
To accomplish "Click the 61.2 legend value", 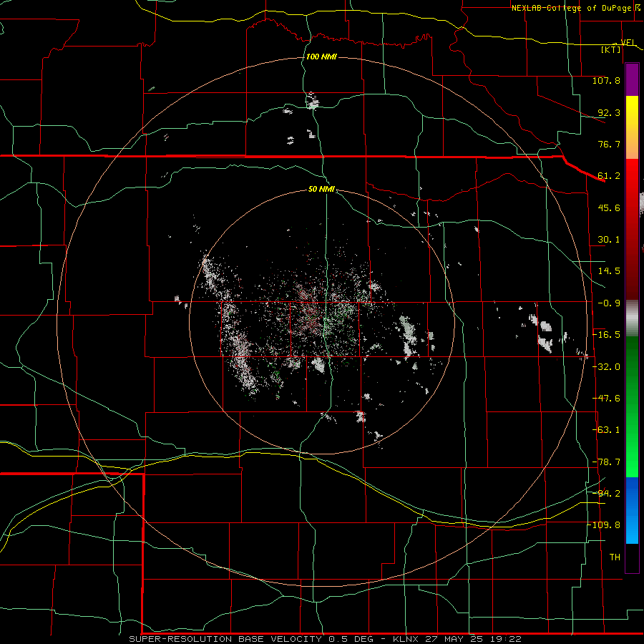I will point(609,176).
